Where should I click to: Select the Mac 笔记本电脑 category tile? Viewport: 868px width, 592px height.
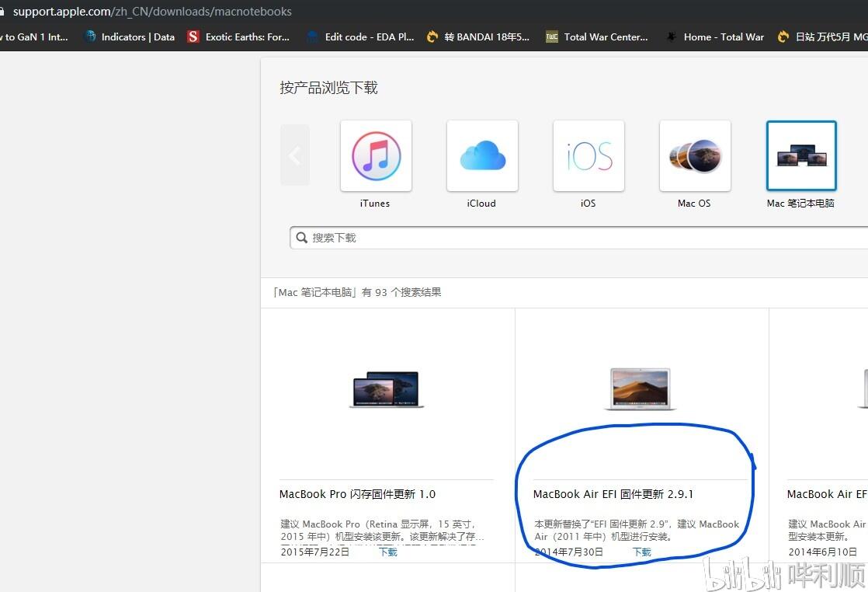click(801, 156)
